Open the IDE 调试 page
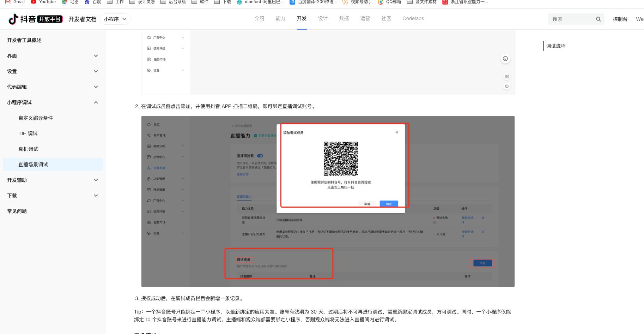644x334 pixels. (x=28, y=133)
